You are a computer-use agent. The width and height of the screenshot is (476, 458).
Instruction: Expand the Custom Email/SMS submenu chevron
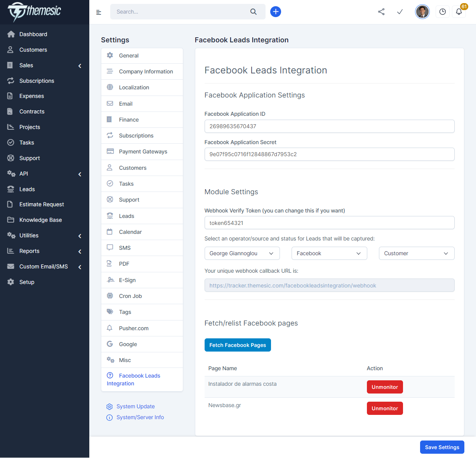[x=80, y=267]
